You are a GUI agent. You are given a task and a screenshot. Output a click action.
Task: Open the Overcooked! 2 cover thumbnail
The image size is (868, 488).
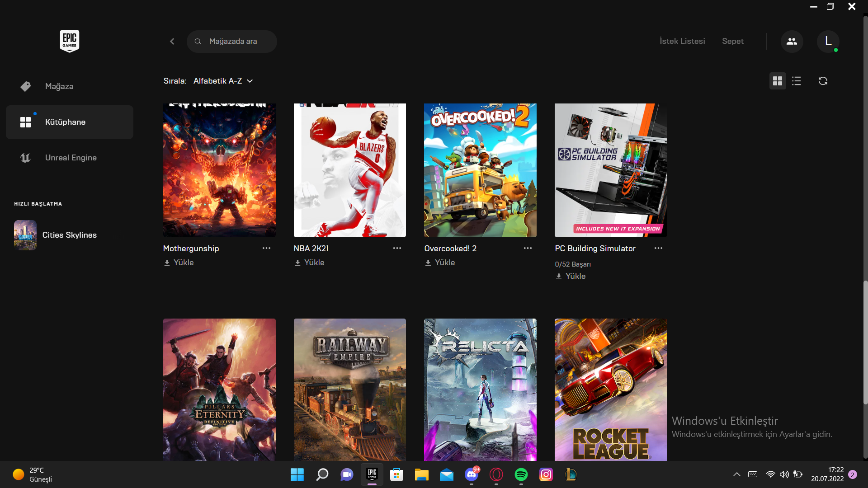coord(480,170)
